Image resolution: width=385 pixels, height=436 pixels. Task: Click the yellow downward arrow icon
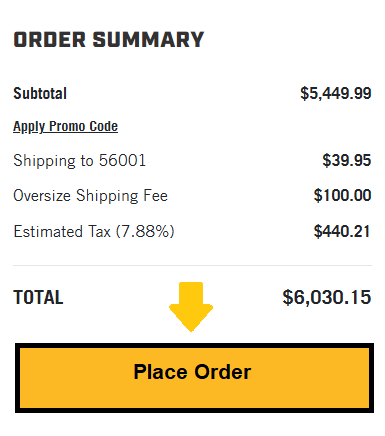point(191,307)
